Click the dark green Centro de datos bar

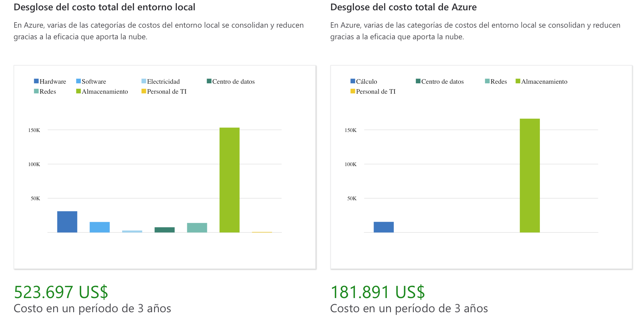(x=165, y=230)
